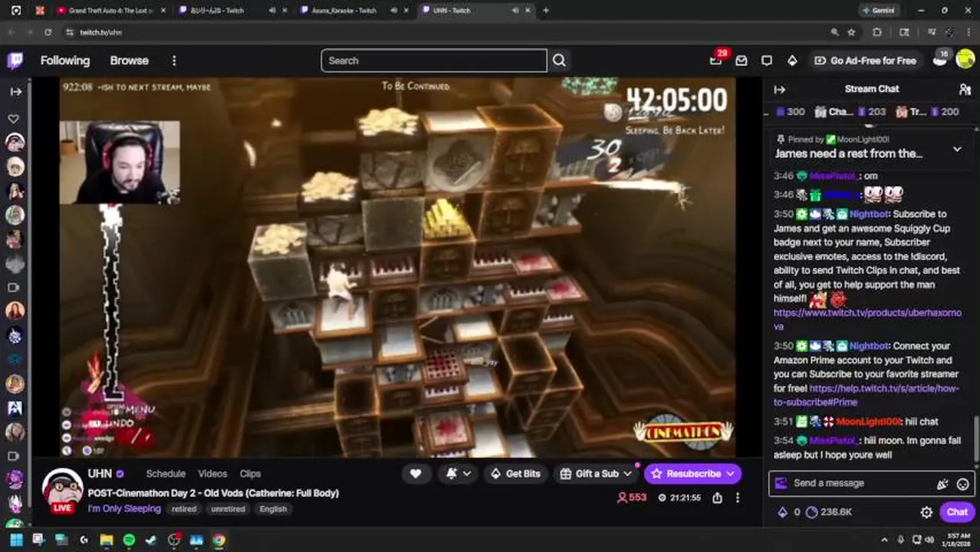
Task: Open the Windows Start menu
Action: coord(16,540)
